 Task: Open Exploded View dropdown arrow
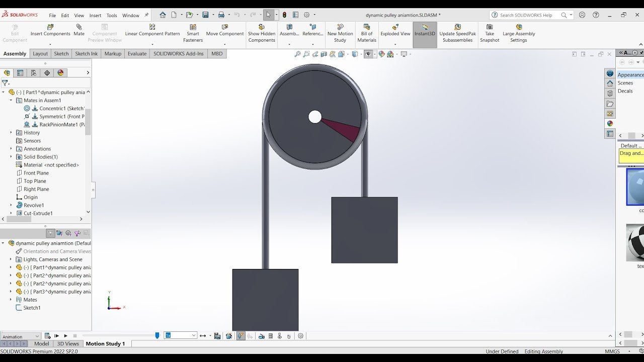point(395,44)
